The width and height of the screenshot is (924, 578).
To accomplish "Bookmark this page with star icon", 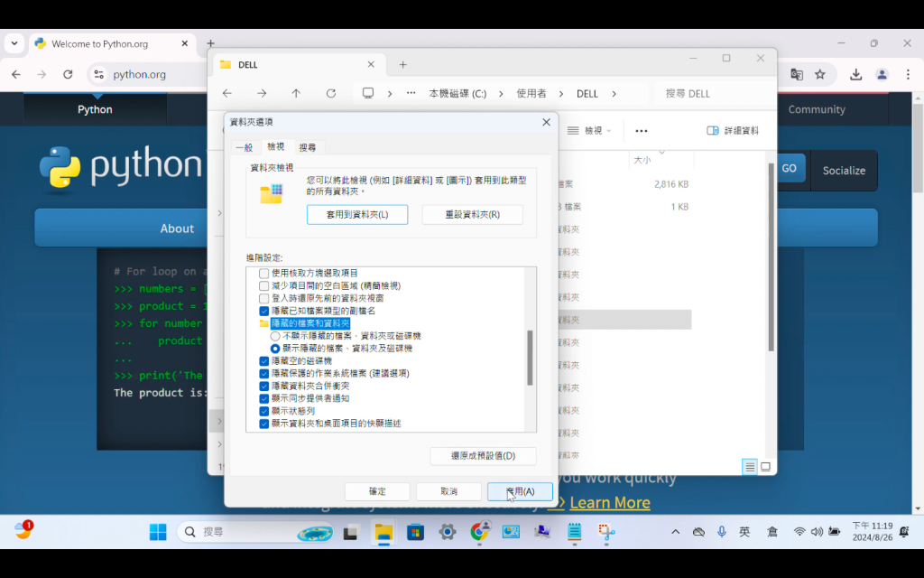I will 819,74.
